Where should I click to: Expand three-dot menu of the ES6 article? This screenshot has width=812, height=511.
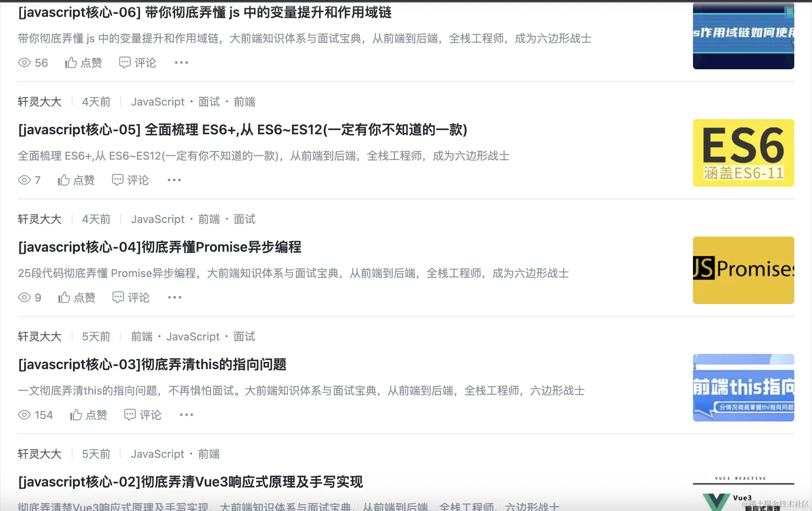[x=174, y=180]
